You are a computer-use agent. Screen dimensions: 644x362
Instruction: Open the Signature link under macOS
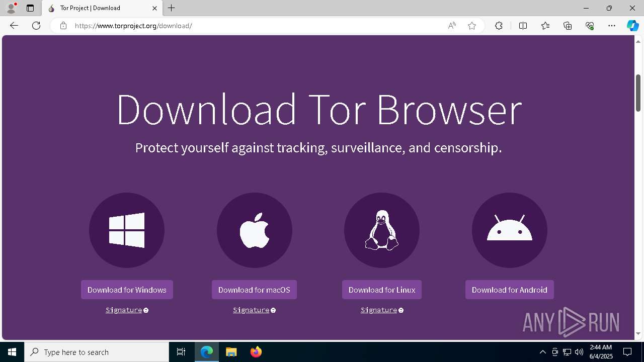(251, 310)
